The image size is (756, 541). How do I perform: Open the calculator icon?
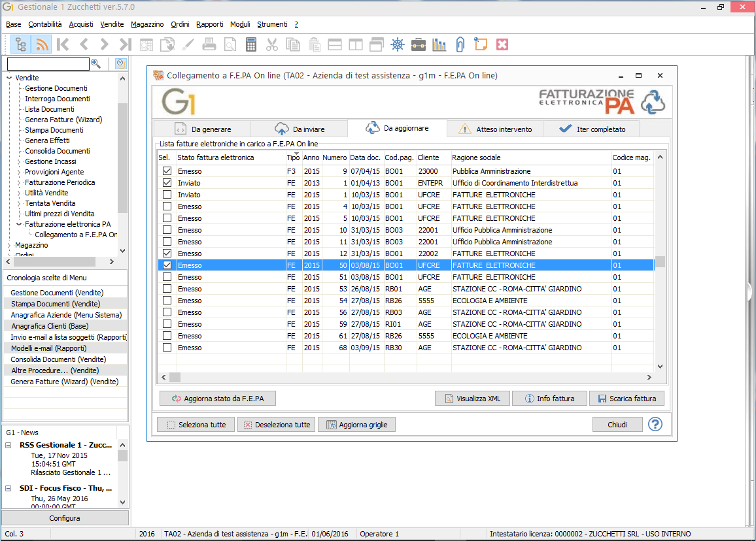[x=250, y=45]
